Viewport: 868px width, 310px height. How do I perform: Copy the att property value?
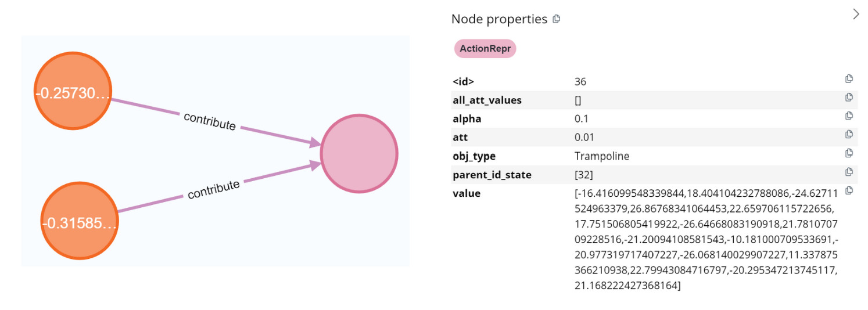(x=849, y=135)
